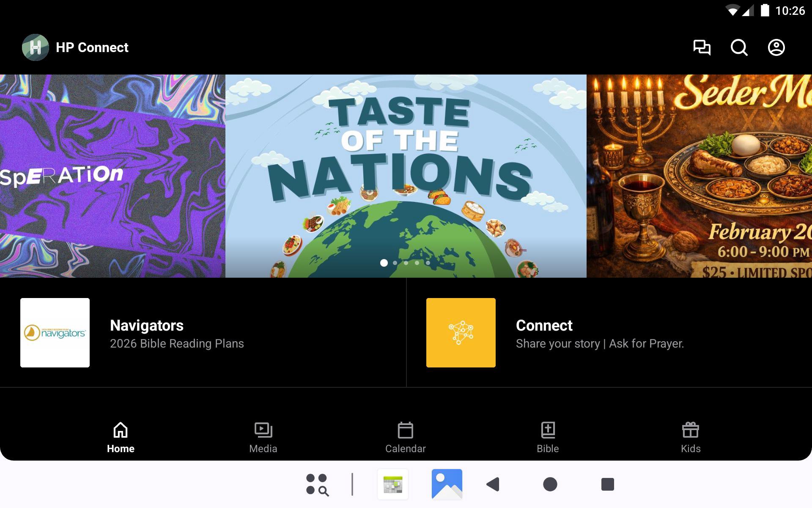Image resolution: width=812 pixels, height=508 pixels.
Task: Tap the Seder Meal banner
Action: click(x=699, y=176)
